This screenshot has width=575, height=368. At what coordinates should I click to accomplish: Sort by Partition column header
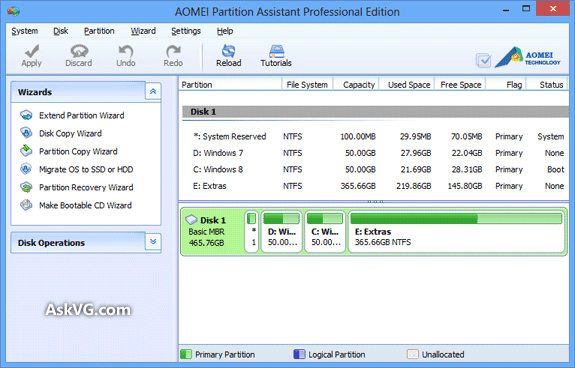coord(230,85)
